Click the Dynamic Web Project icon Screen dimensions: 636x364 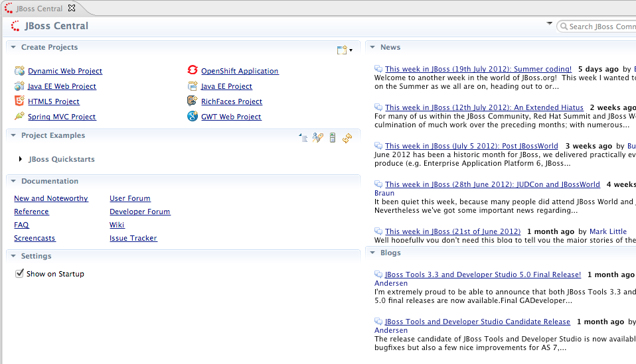pos(19,71)
